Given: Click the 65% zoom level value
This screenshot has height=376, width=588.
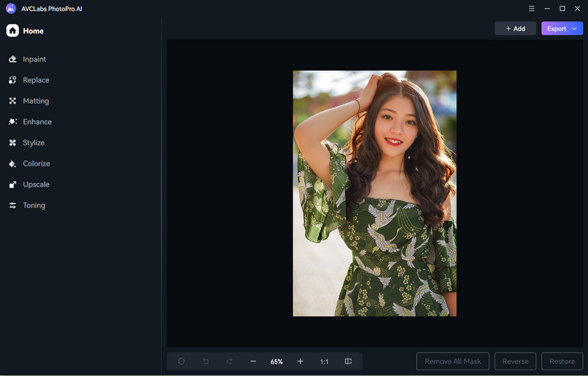Looking at the screenshot, I should 277,362.
